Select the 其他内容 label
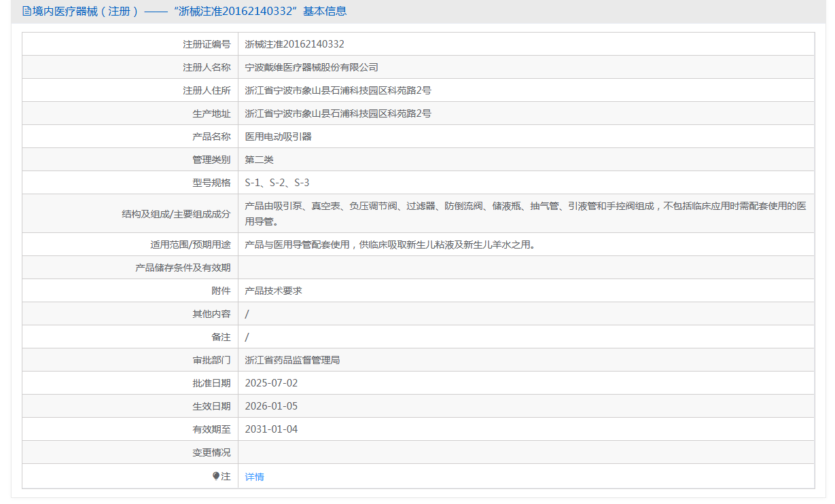835x504 pixels. (x=211, y=314)
